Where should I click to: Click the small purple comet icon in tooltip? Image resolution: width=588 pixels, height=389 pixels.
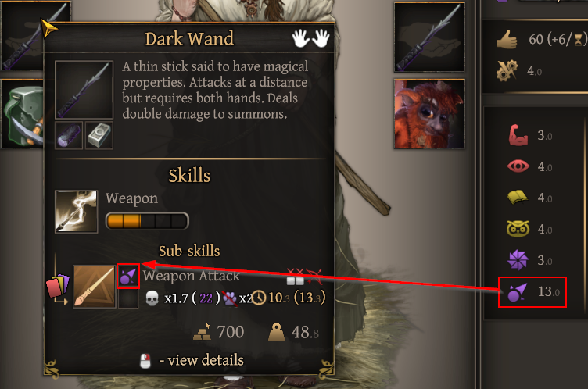(x=128, y=277)
